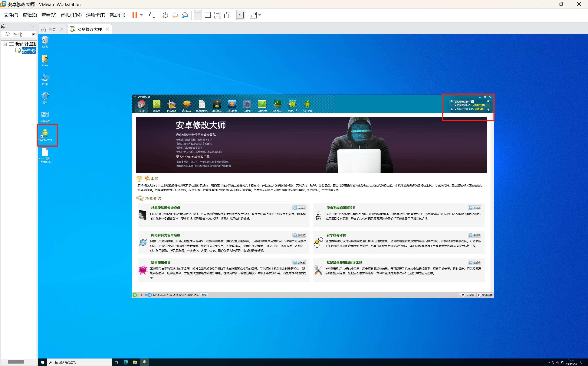Open the VIP特权说明 link
The height and width of the screenshot is (366, 588).
coord(479,105)
